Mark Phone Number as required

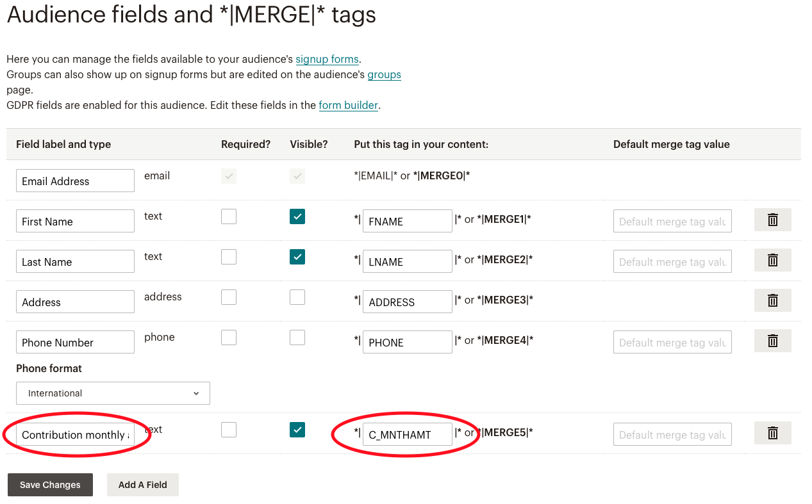click(229, 337)
